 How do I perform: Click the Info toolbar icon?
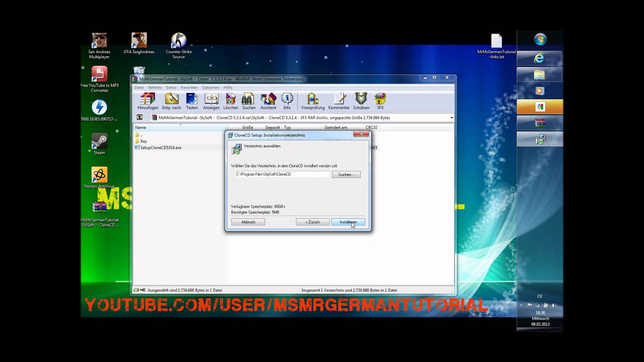pyautogui.click(x=287, y=101)
